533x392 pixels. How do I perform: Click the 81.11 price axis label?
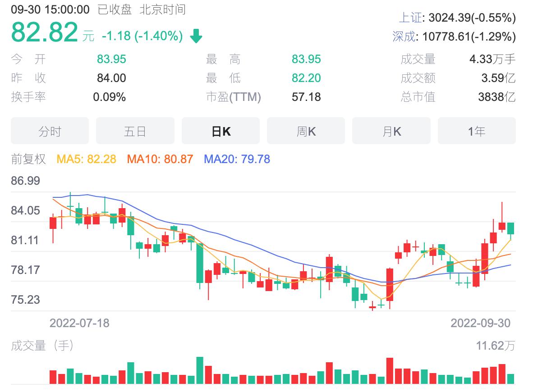click(25, 240)
